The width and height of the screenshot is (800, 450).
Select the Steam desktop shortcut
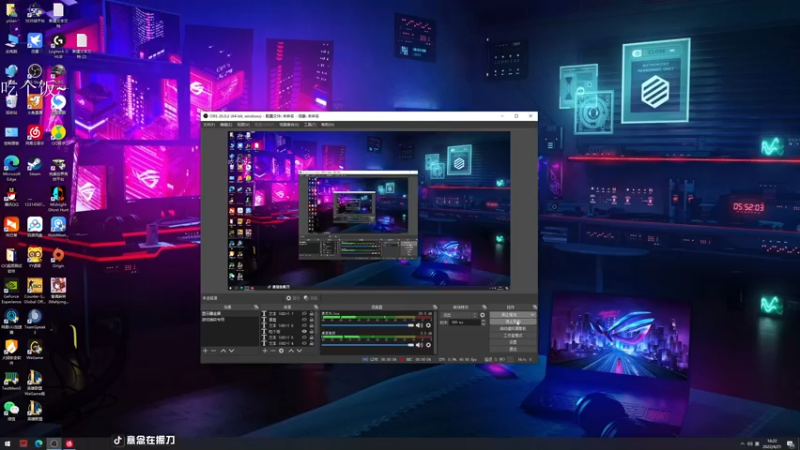[35, 167]
